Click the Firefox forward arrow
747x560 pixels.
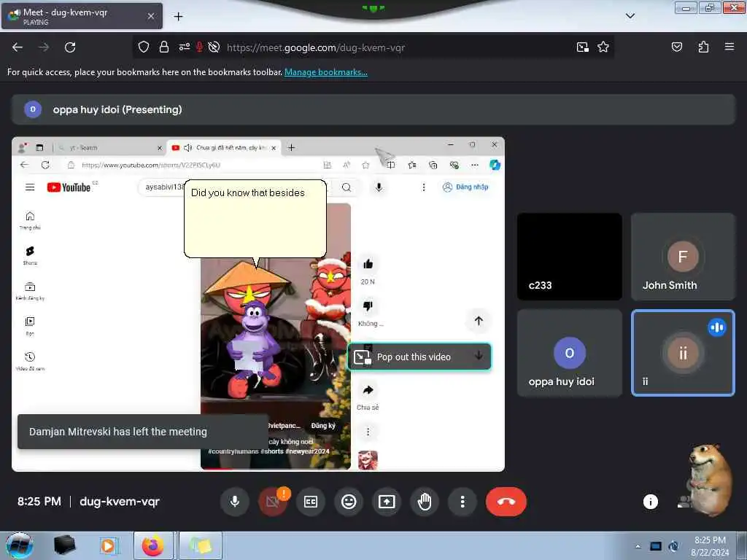pyautogui.click(x=44, y=47)
